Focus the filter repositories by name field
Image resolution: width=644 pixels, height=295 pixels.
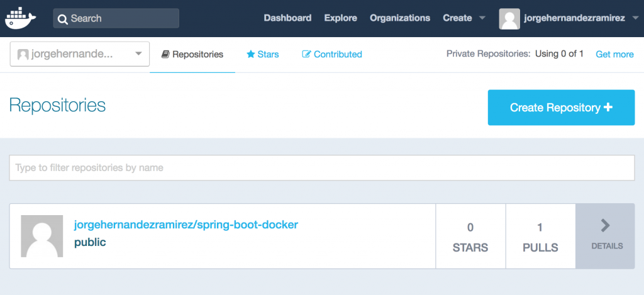pos(322,168)
